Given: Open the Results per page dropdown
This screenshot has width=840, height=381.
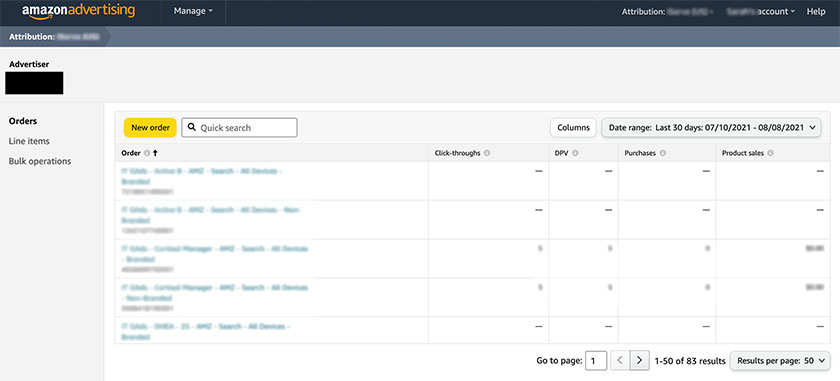Looking at the screenshot, I should [x=780, y=361].
